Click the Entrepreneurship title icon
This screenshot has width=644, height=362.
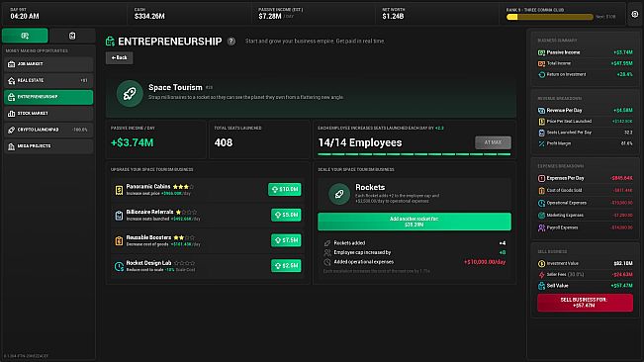[110, 41]
